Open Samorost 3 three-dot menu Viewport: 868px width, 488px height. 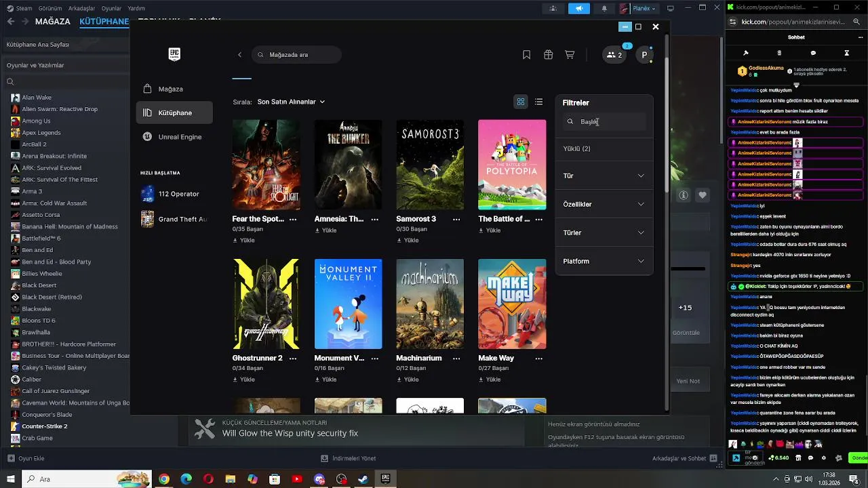pos(456,219)
